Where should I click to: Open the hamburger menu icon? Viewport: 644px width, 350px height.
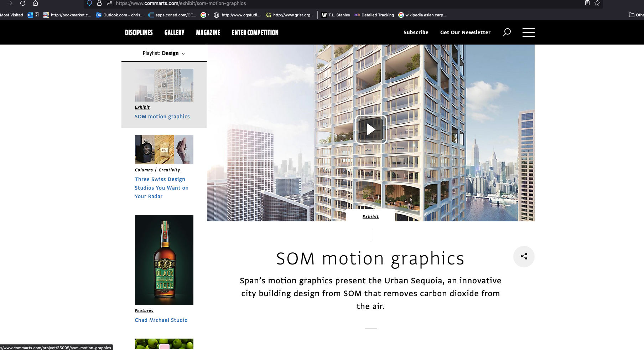528,32
